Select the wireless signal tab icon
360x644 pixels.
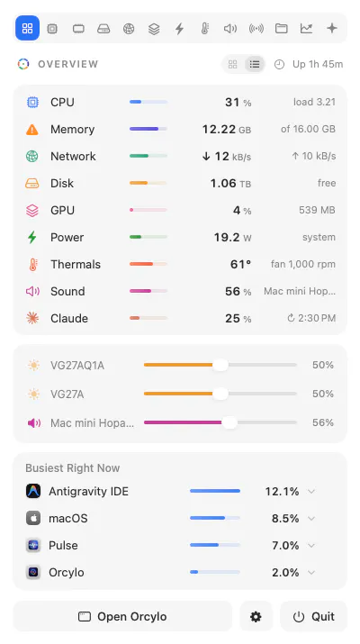point(256,28)
